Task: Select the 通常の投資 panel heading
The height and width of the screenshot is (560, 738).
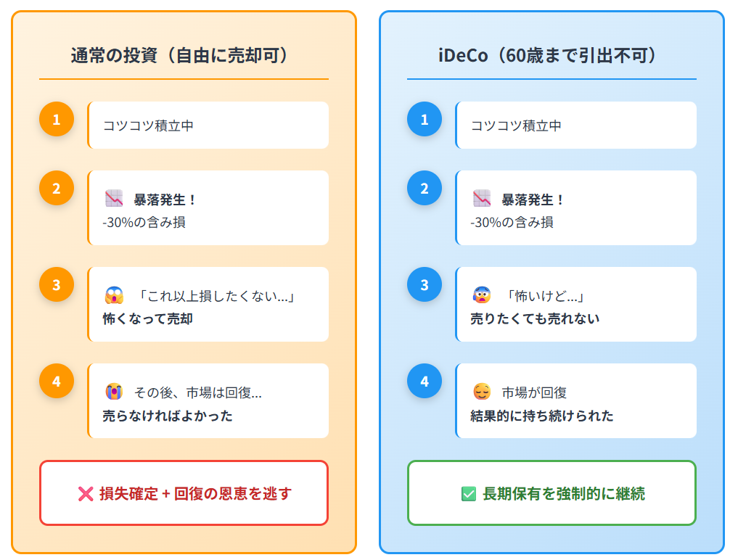Action: tap(179, 55)
